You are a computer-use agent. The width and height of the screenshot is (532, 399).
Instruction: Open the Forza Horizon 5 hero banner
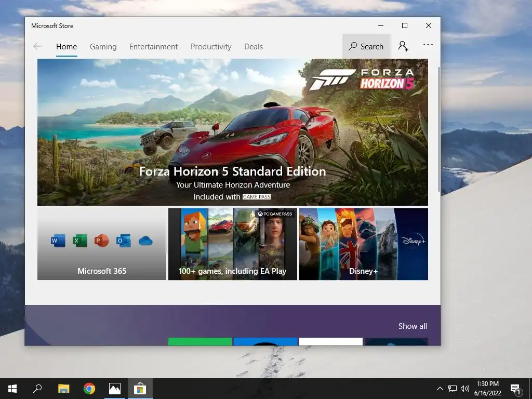point(232,132)
